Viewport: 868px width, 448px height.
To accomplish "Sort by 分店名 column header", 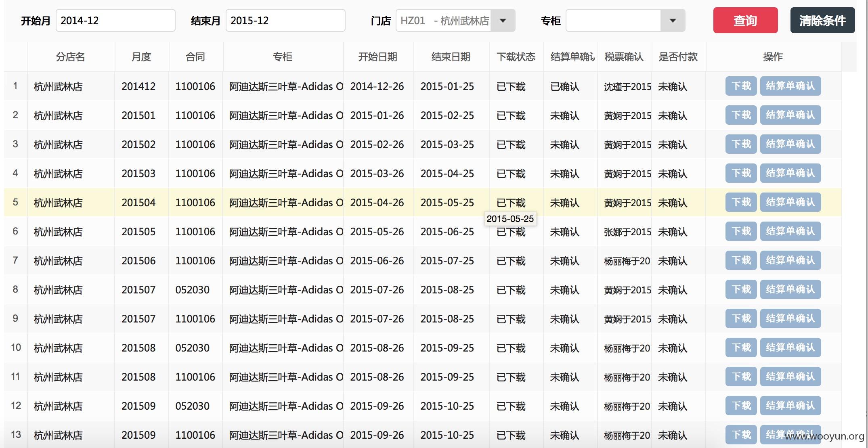I will click(x=71, y=57).
